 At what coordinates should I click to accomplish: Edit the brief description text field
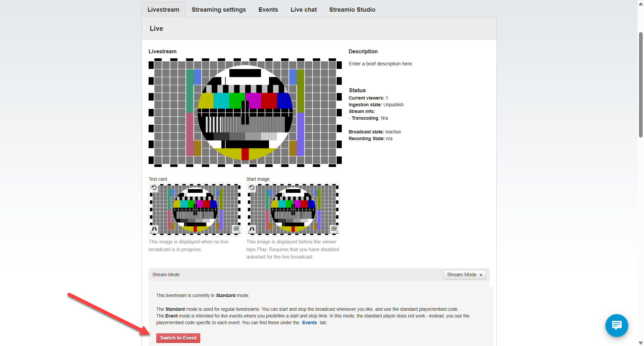[381, 64]
